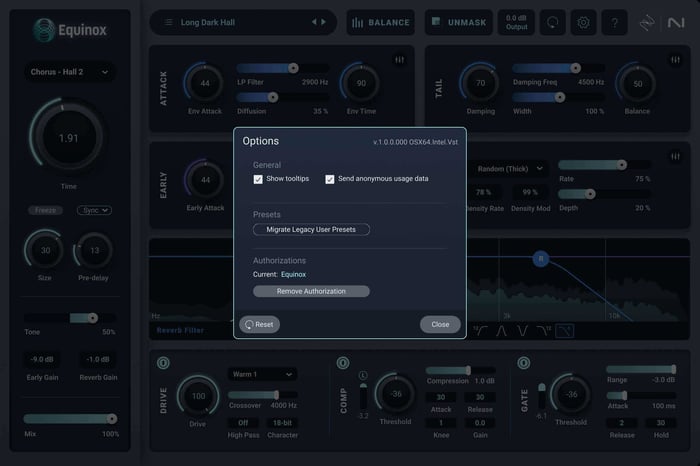Adjust the Depth slider
700x466 pixels.
(x=604, y=194)
